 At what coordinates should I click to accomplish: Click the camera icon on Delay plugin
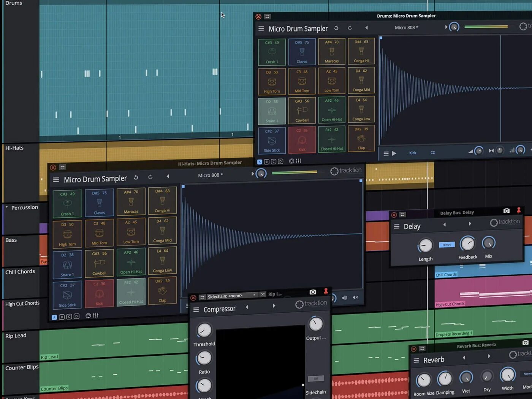[507, 211]
